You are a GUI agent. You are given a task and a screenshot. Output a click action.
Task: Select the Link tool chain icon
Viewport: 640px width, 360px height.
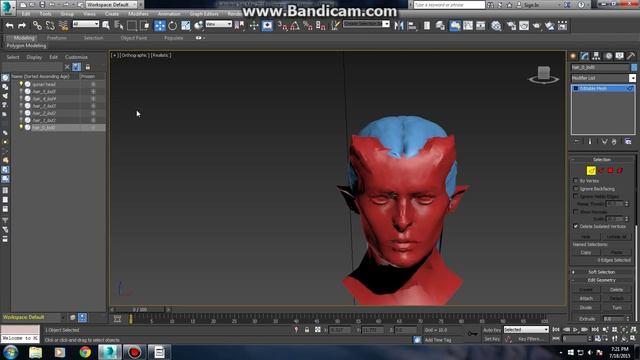coord(37,26)
